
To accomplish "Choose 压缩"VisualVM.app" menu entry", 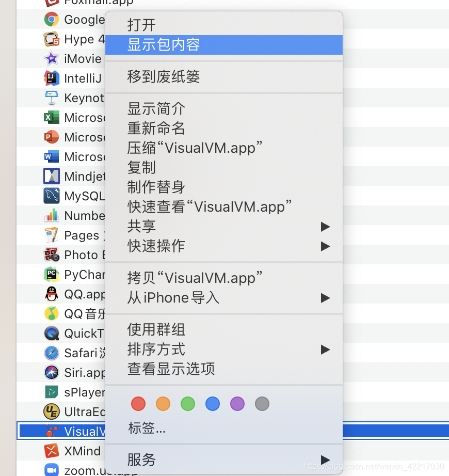I will [224, 148].
